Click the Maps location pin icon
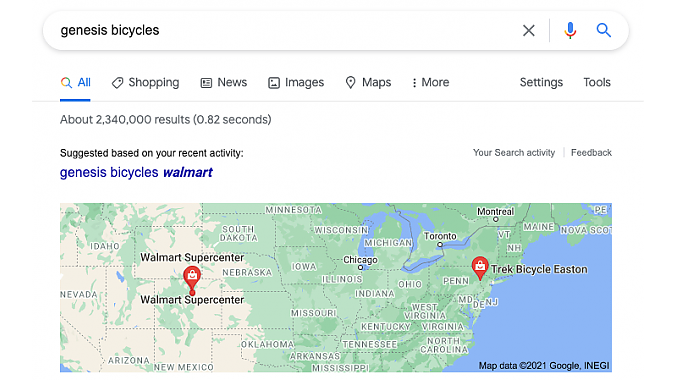This screenshot has height=380, width=676. (x=351, y=82)
